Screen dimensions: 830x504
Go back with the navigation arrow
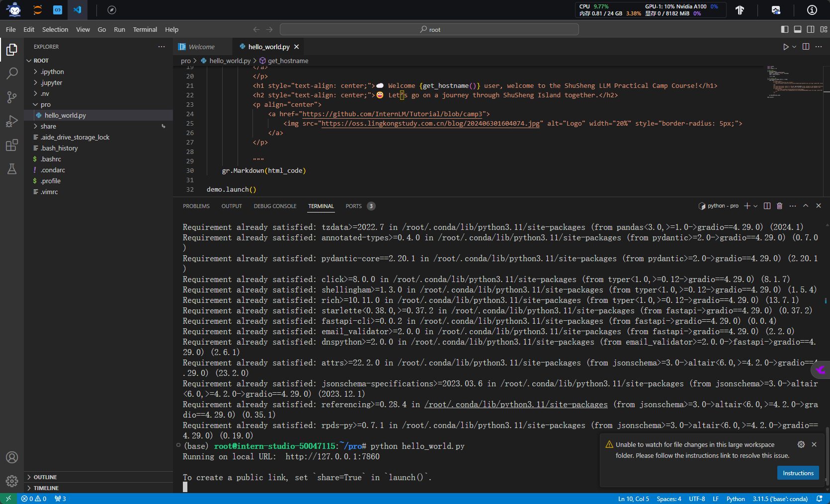[x=256, y=29]
